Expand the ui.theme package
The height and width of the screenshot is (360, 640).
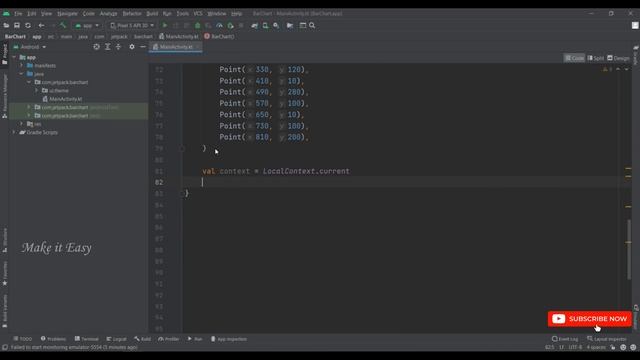[x=36, y=91]
